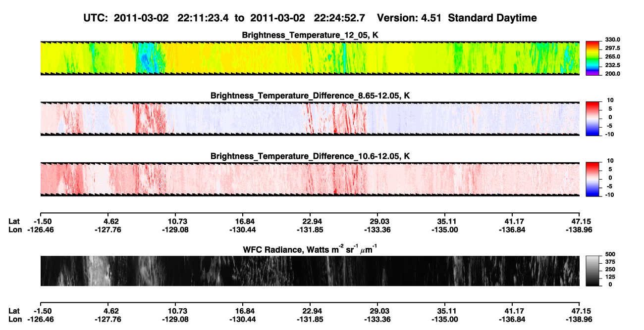Click the 'Lat' label on the bottom axis

click(x=14, y=311)
